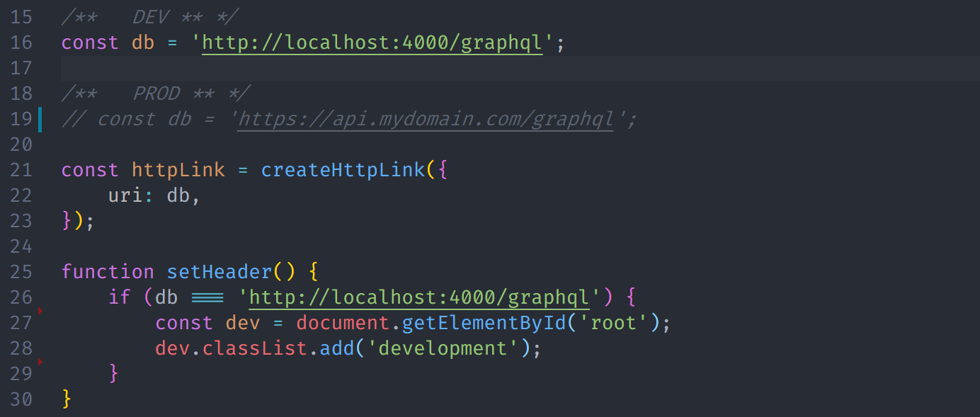The image size is (980, 417).
Task: Select line number 20 in the gutter
Action: point(22,144)
